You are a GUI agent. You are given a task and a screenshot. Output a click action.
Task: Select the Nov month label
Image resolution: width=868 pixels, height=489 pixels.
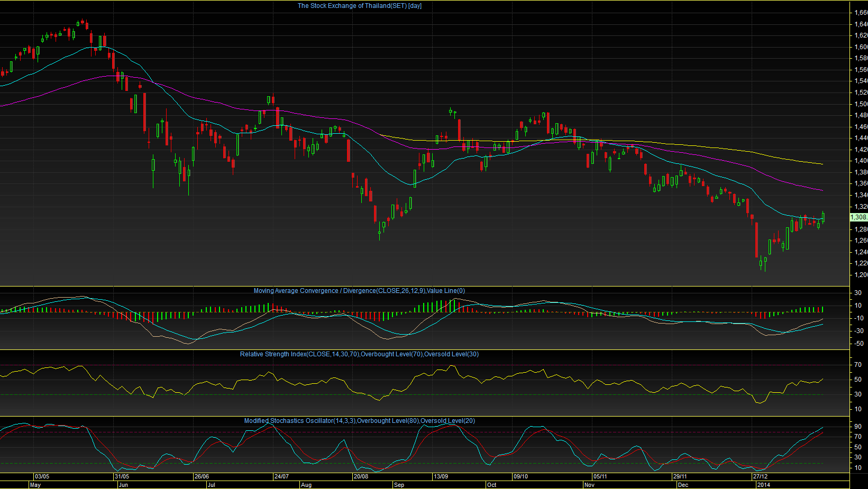(589, 485)
